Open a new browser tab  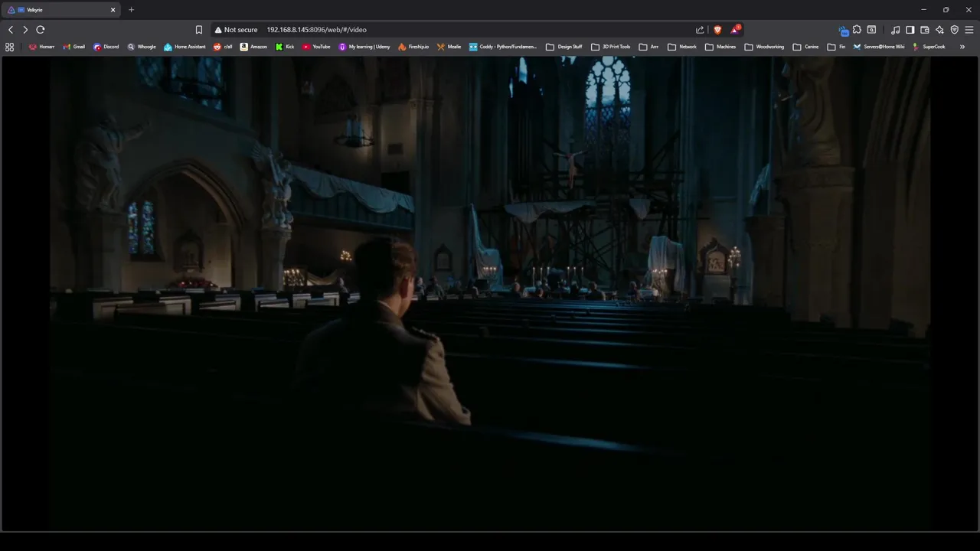click(131, 10)
